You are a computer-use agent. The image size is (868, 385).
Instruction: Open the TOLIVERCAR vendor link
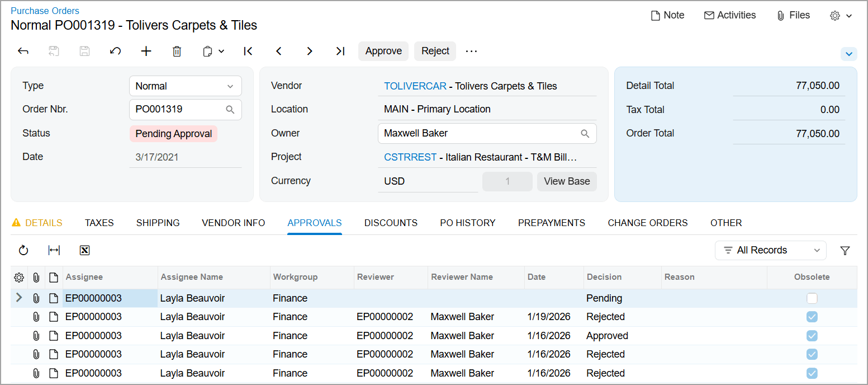point(415,86)
